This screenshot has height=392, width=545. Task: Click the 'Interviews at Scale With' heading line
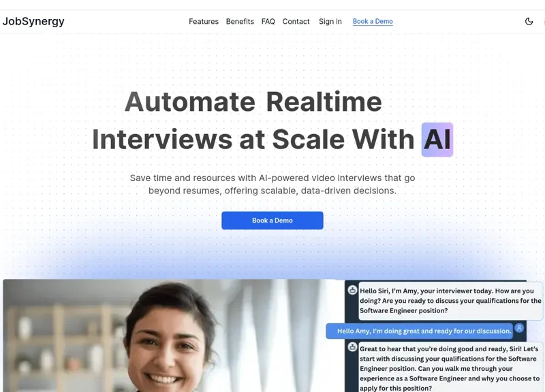pyautogui.click(x=253, y=140)
